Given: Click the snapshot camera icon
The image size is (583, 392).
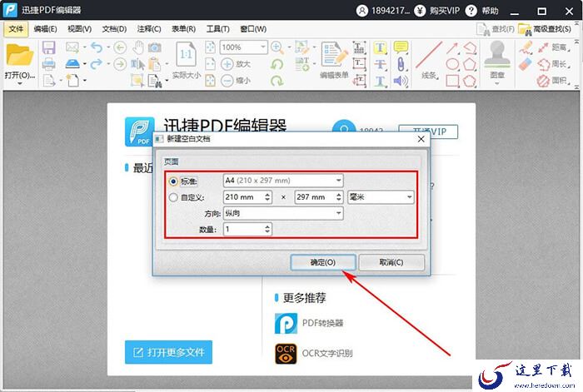Looking at the screenshot, I should pos(155,47).
